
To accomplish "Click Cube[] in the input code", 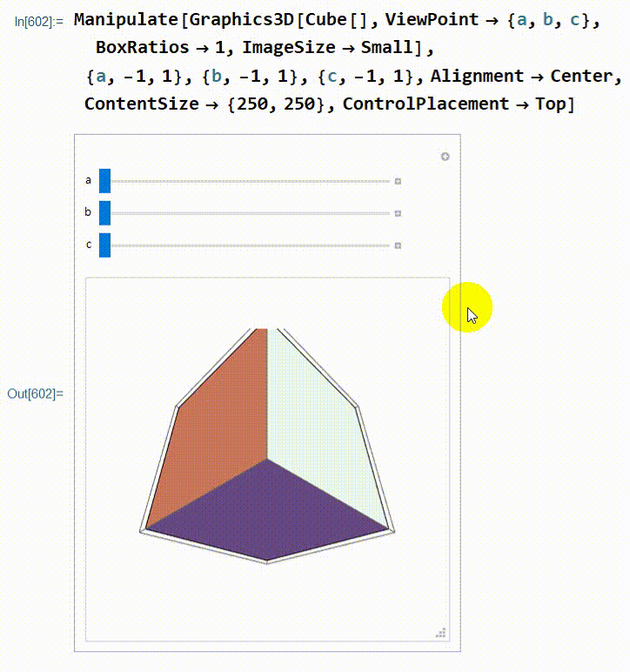I will [337, 20].
